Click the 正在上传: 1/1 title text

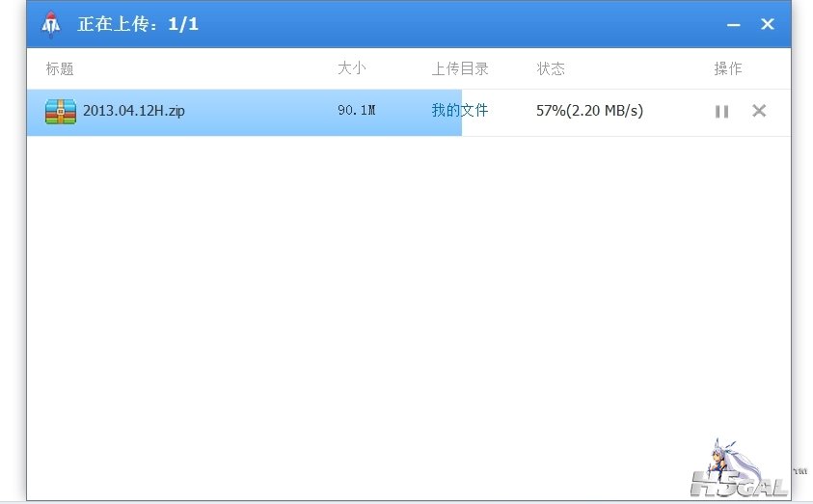[138, 24]
